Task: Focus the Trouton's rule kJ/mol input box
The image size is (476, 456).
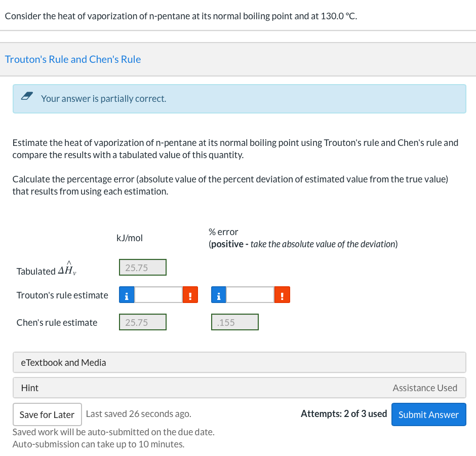Action: [x=157, y=295]
